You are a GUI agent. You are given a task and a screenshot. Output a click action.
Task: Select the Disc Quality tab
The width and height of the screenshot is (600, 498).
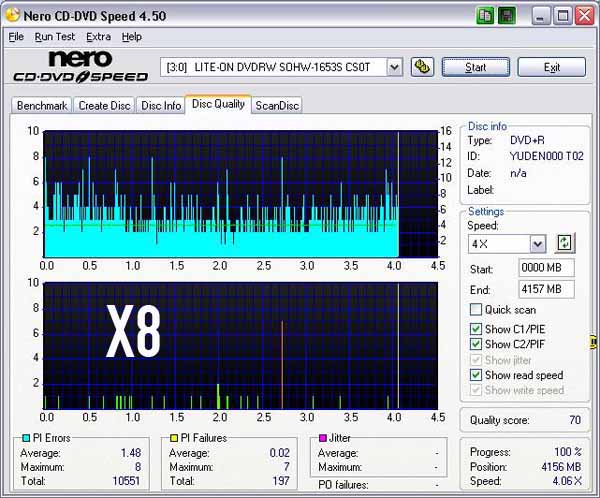(x=218, y=104)
